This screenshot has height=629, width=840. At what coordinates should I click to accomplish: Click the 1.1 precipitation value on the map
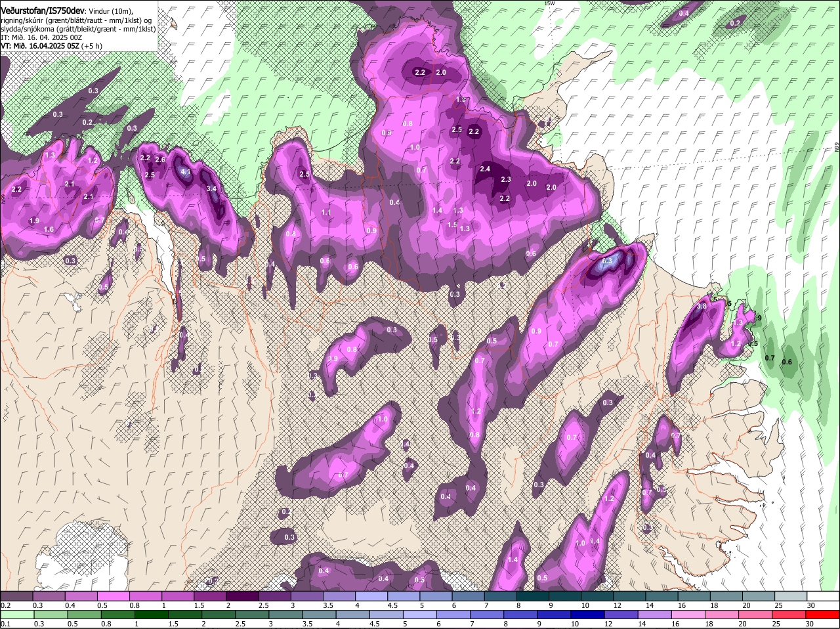(326, 212)
